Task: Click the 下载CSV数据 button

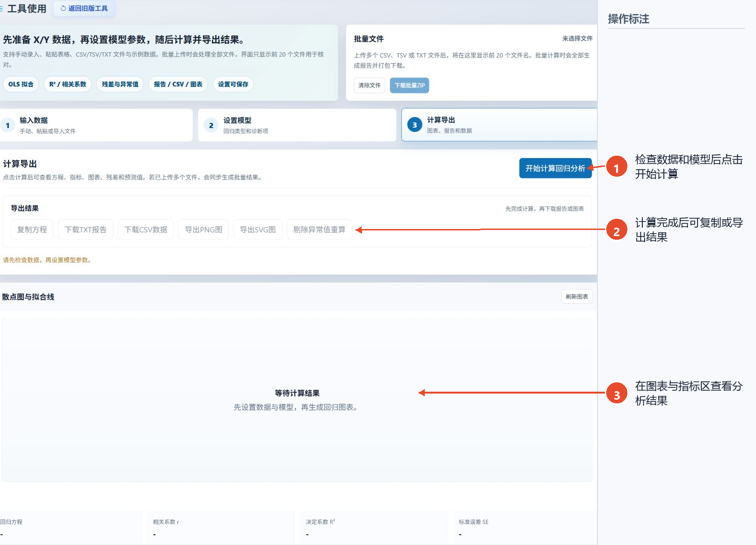Action: [146, 229]
